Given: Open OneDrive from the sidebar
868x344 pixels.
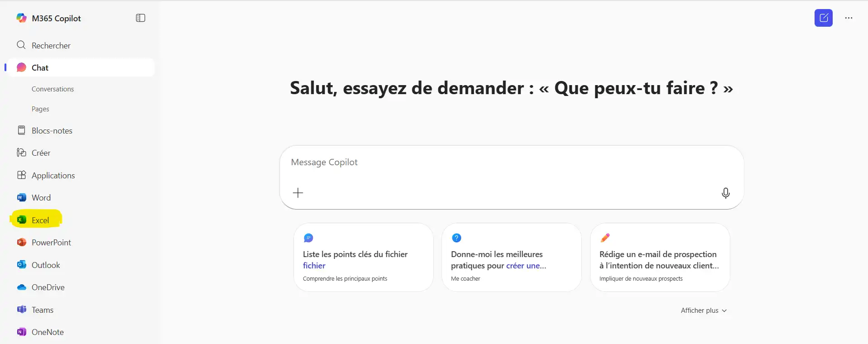Looking at the screenshot, I should [48, 287].
